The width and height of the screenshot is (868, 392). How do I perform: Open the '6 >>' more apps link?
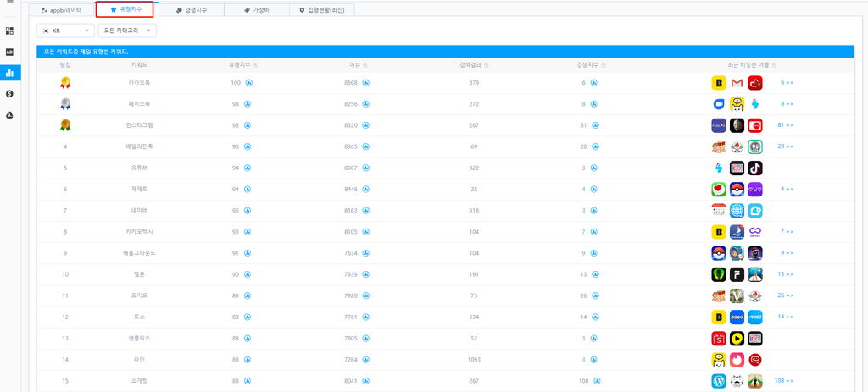coord(787,83)
